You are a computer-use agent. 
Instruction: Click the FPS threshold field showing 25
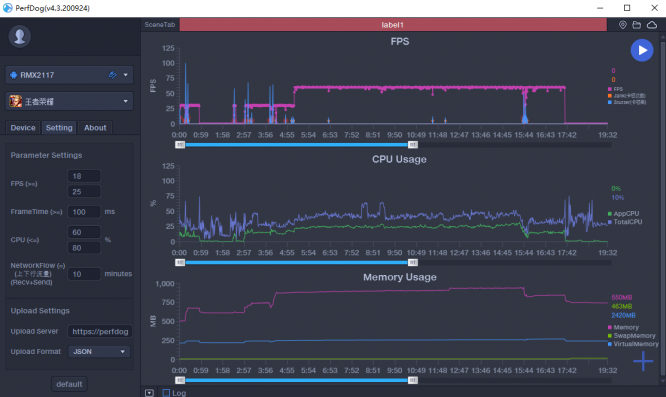pos(84,191)
